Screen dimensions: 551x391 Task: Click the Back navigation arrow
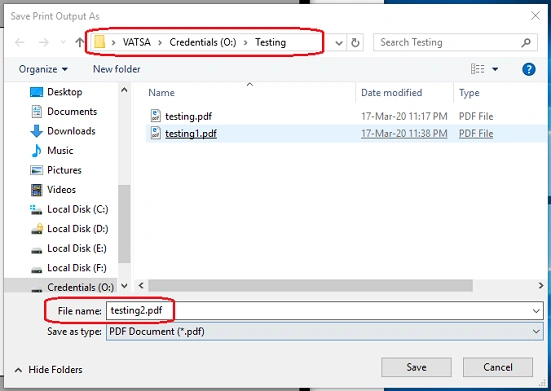pos(20,43)
